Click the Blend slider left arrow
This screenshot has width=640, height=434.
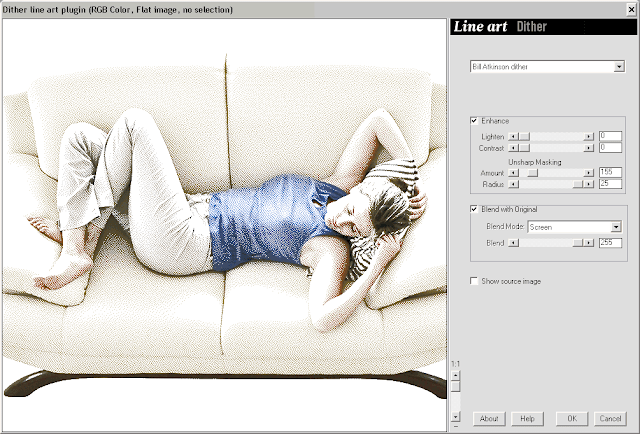(513, 243)
